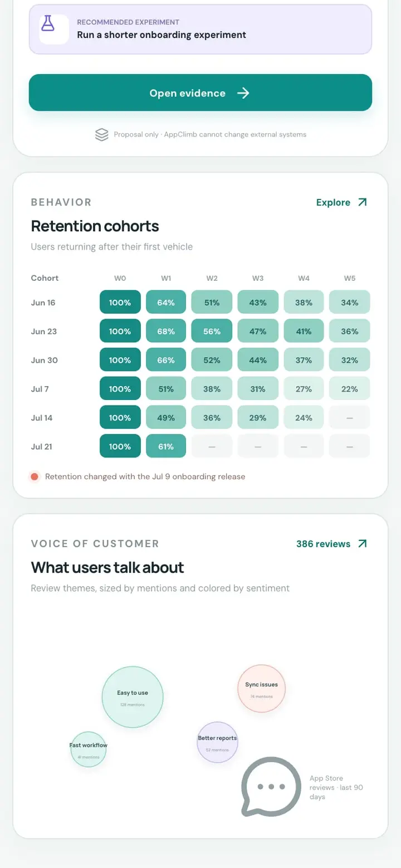Screen dimensions: 401x868
Task: Click the stacked layers proposal icon
Action: click(x=101, y=134)
